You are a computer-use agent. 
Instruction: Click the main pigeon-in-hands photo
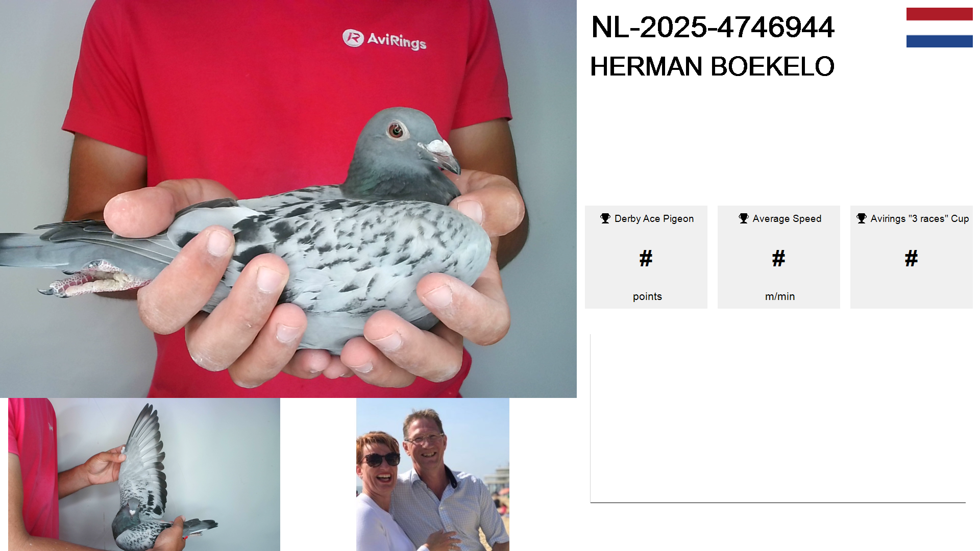tap(288, 199)
